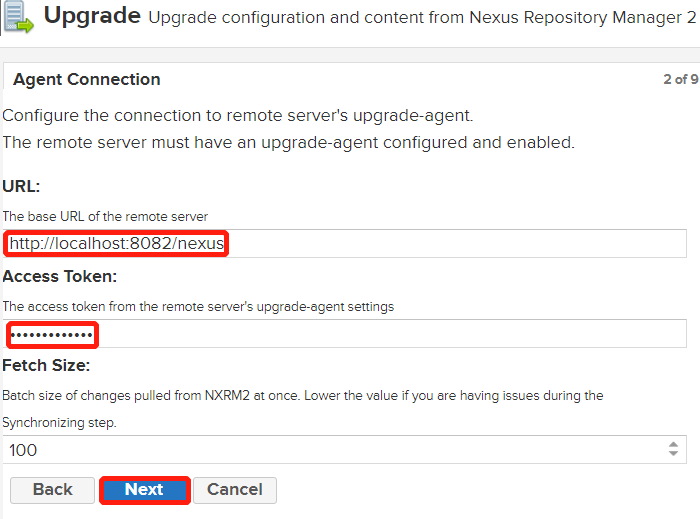Click the "Access Token:" label
This screenshot has height=519, width=700.
click(x=60, y=276)
